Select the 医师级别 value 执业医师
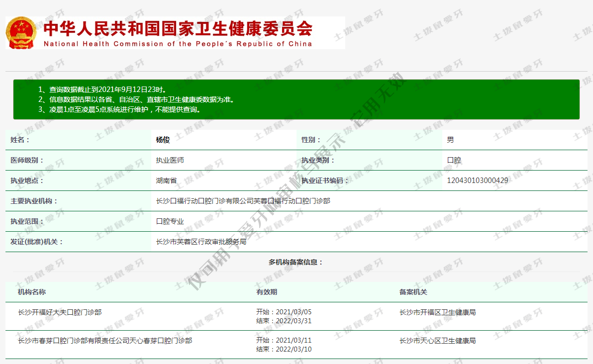This screenshot has width=593, height=364. click(170, 161)
